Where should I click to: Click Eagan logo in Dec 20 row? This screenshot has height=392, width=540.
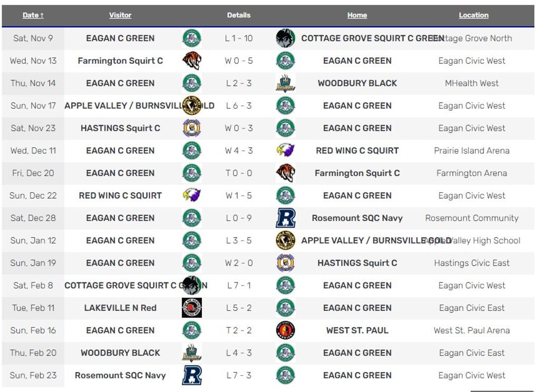pyautogui.click(x=191, y=173)
